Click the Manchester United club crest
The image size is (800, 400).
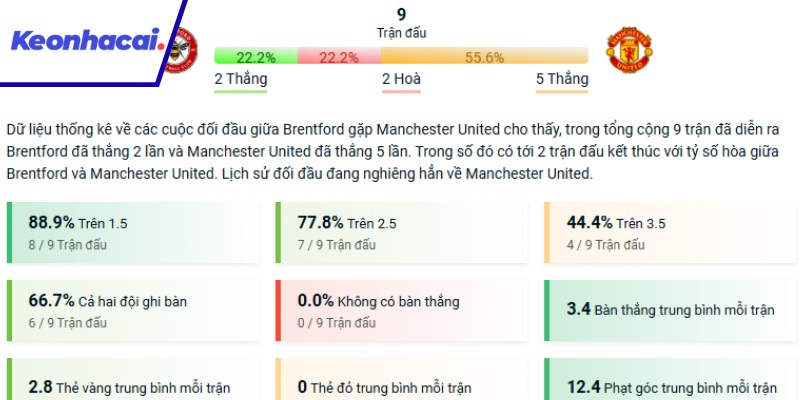click(629, 47)
